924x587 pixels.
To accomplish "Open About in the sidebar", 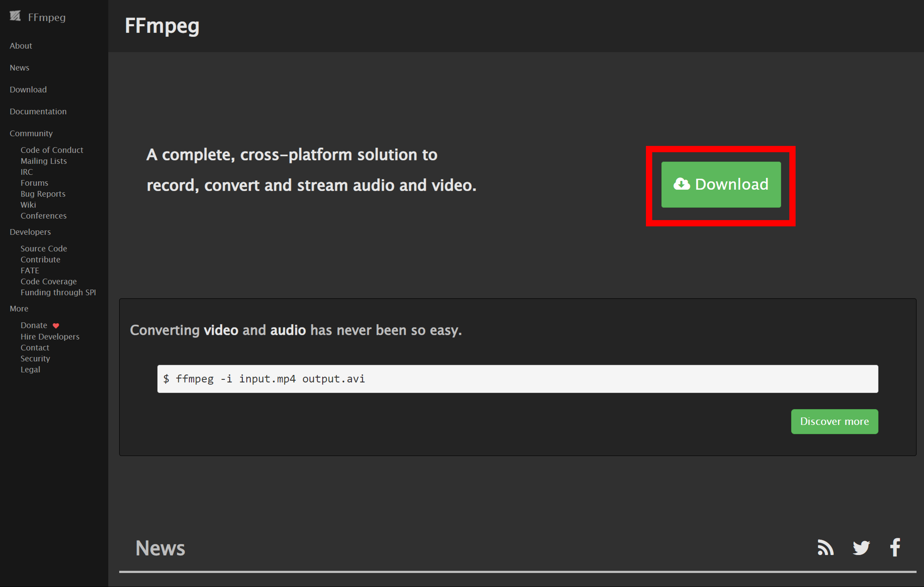I will tap(21, 46).
